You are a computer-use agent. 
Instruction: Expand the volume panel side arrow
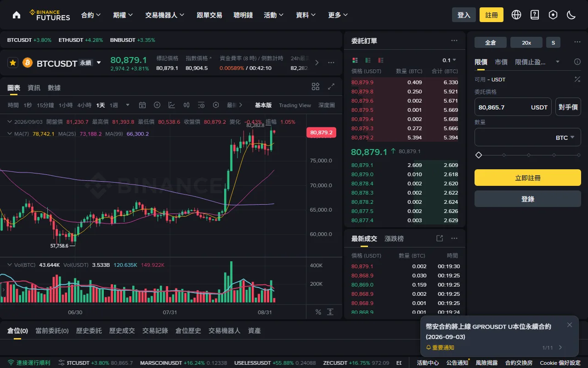tap(3, 290)
